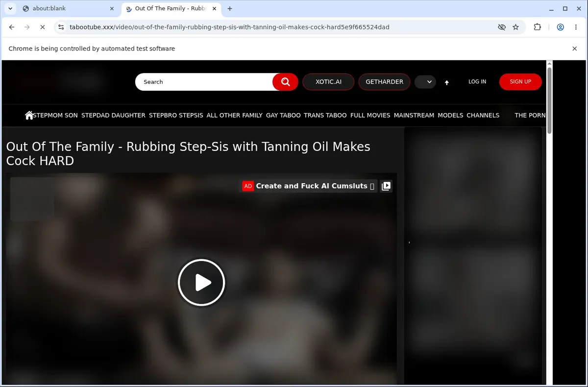Click the red SIGN UP button
Image resolution: width=588 pixels, height=387 pixels.
[x=520, y=82]
